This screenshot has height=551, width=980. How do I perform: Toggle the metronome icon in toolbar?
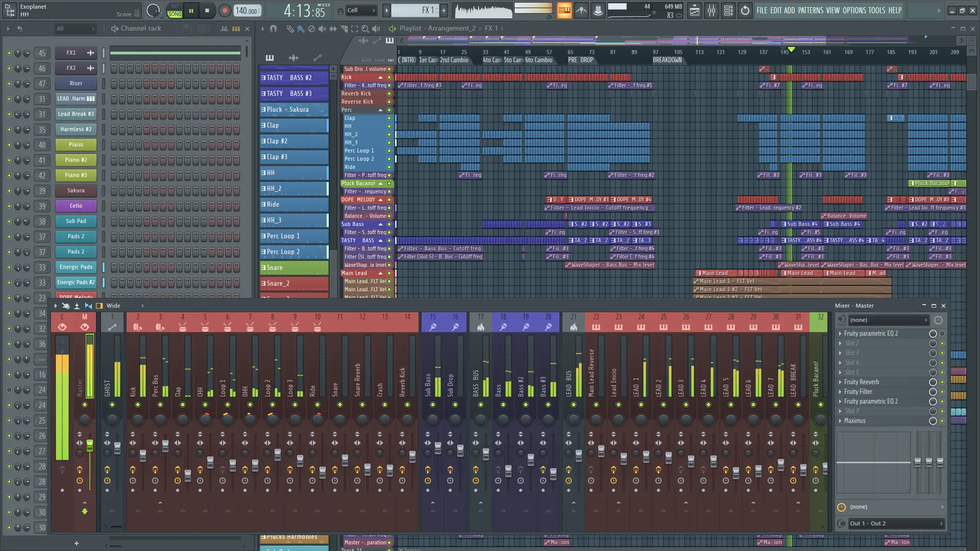[x=581, y=11]
